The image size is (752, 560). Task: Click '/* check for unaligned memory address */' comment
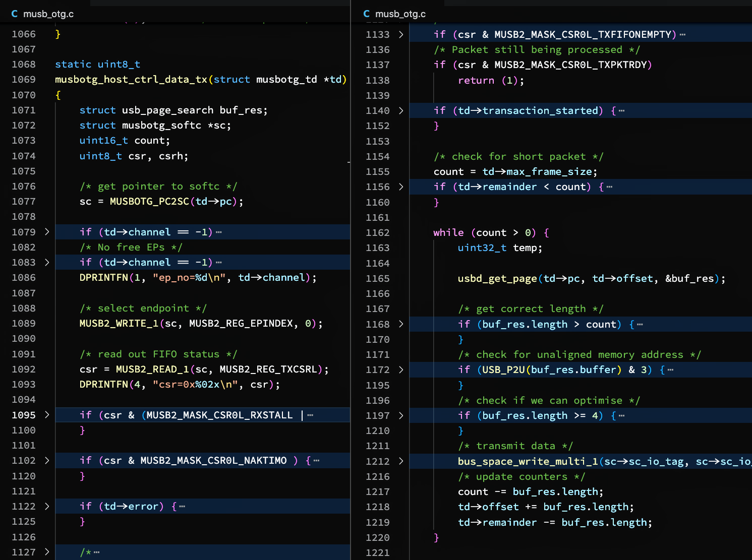580,354
